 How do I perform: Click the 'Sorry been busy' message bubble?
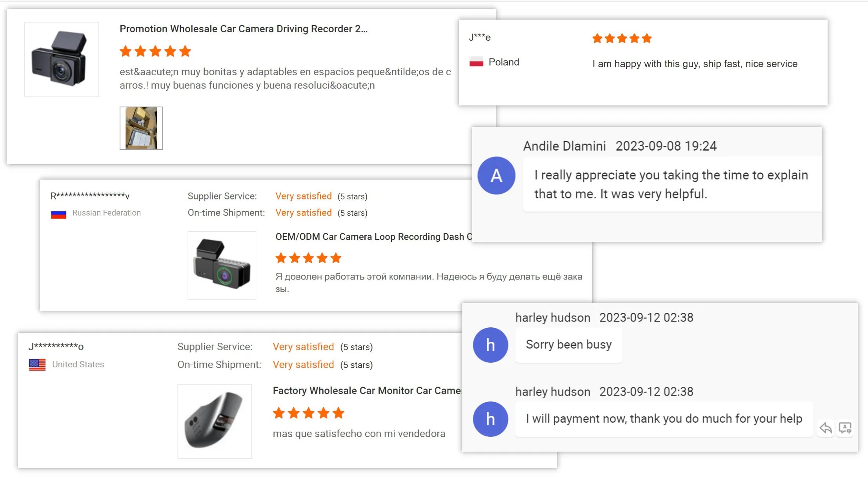pyautogui.click(x=568, y=345)
